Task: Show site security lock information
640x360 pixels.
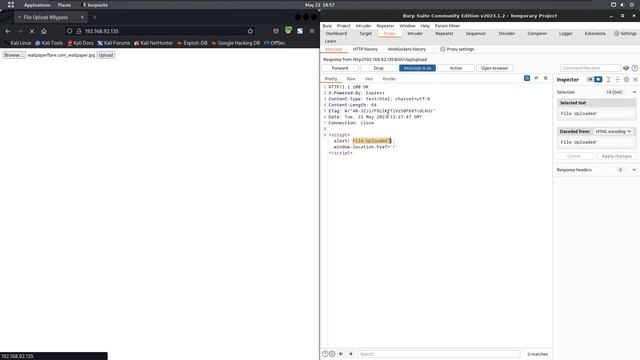Action: click(79, 31)
